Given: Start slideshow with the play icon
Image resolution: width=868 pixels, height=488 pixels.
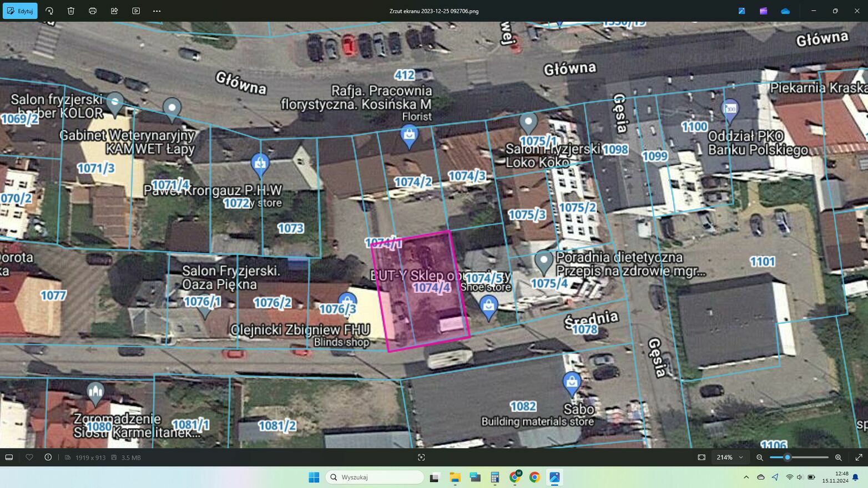Looking at the screenshot, I should (x=136, y=11).
